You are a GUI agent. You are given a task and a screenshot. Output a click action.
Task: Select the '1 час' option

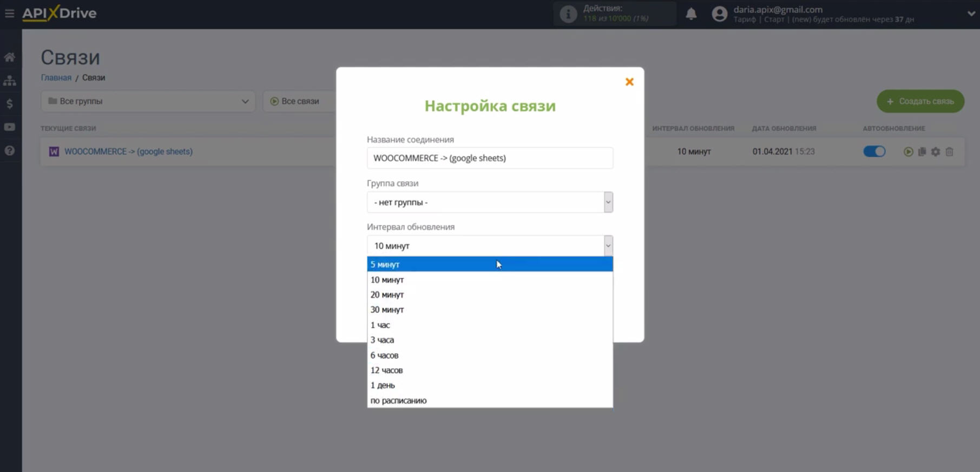pos(490,325)
